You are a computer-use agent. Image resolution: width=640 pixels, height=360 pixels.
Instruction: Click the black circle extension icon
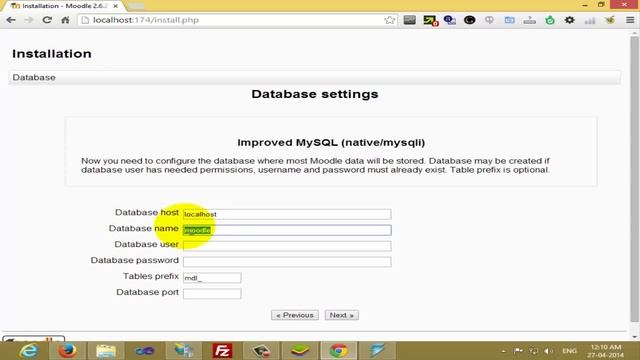tap(469, 20)
